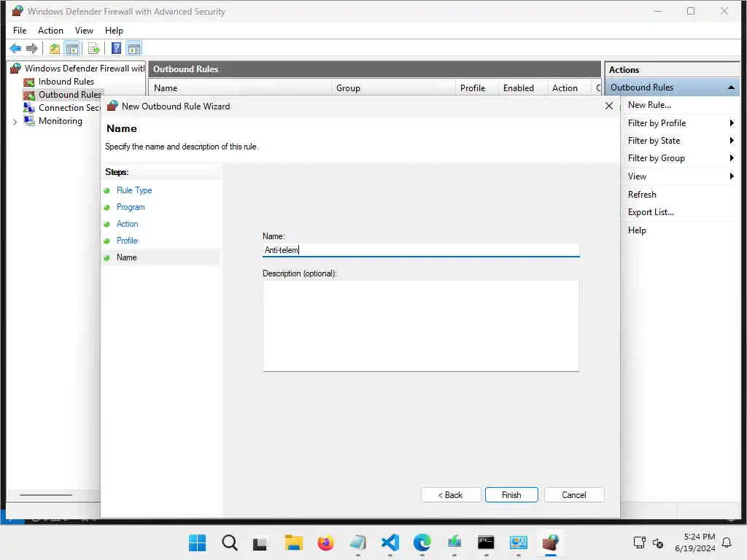Screen dimensions: 747x560
Task: Click the Back arrow toolbar icon
Action: coord(15,48)
